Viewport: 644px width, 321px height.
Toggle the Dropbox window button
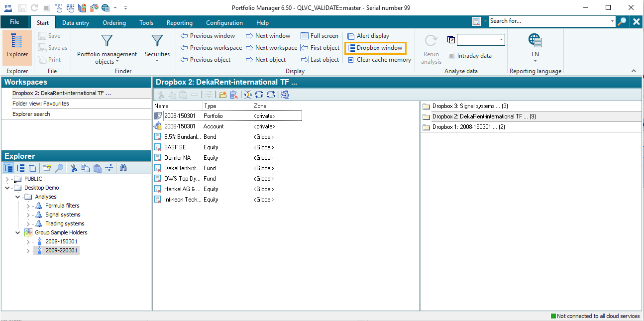coord(375,48)
